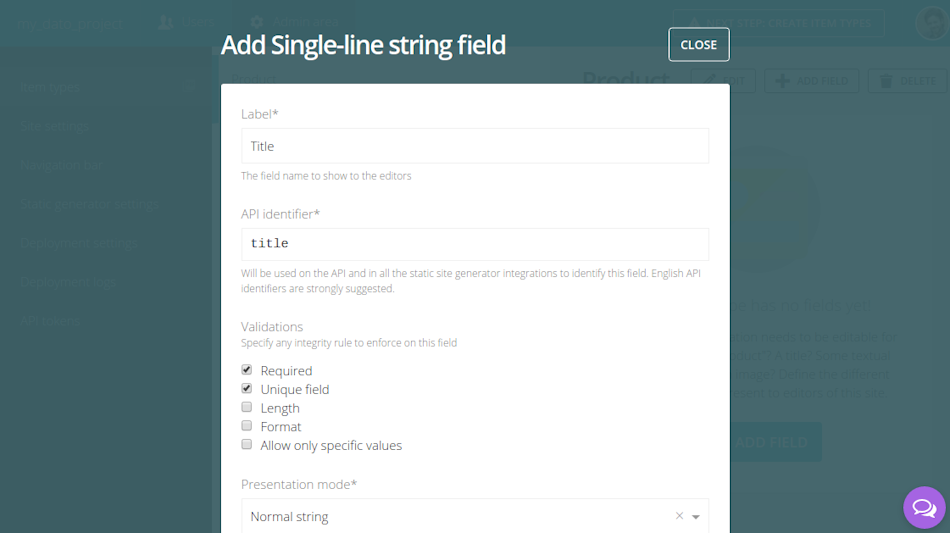Click the Label text input
950x533 pixels.
475,146
